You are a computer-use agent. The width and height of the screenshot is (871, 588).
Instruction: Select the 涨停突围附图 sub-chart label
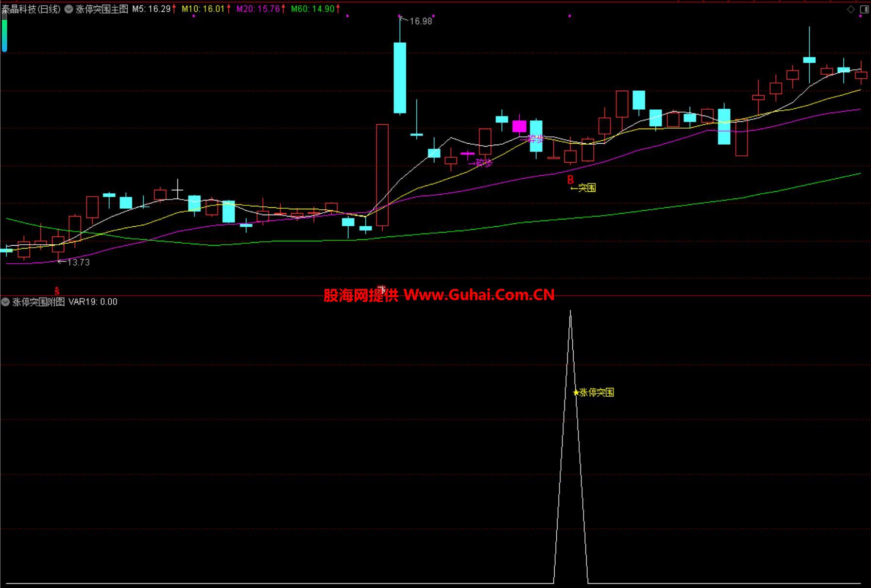[38, 302]
